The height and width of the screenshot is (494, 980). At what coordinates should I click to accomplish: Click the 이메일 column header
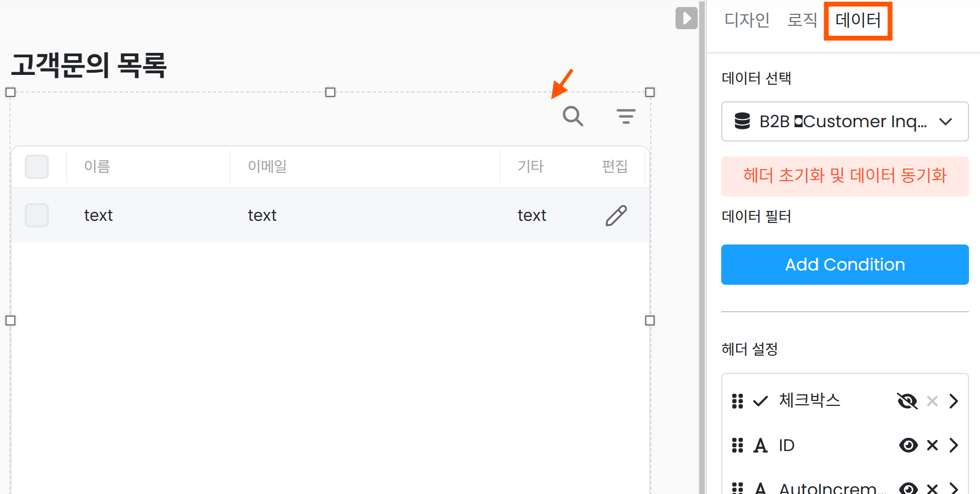[x=268, y=166]
